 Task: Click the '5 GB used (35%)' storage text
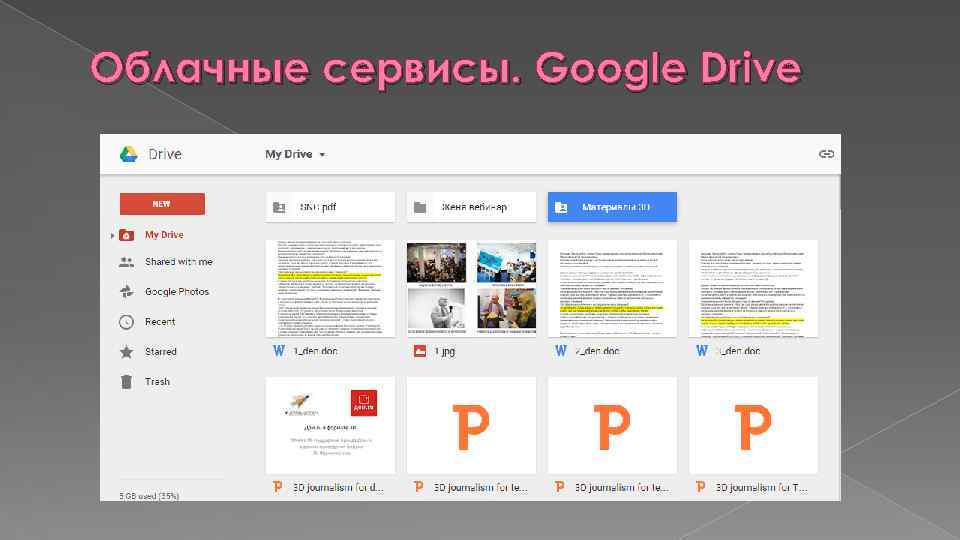click(x=149, y=496)
